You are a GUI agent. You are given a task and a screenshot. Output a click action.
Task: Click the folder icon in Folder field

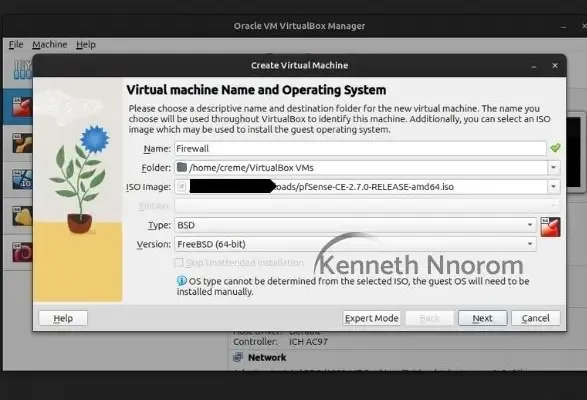[x=182, y=167]
